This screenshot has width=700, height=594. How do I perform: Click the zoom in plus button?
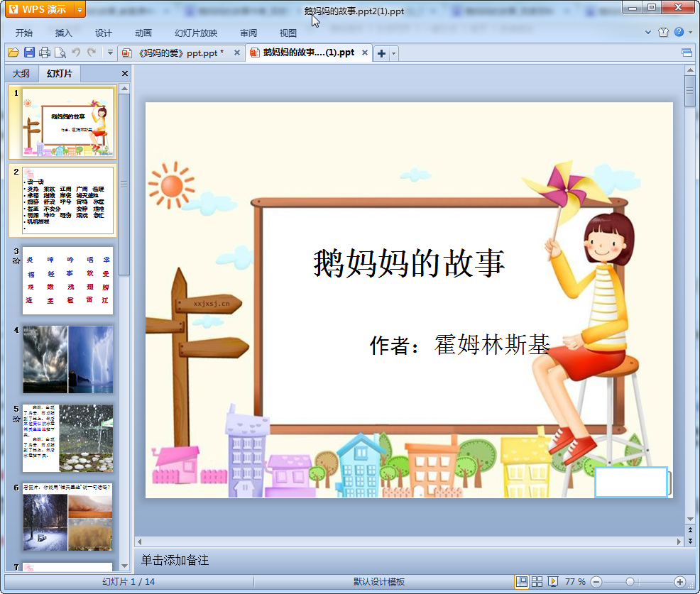pyautogui.click(x=680, y=581)
